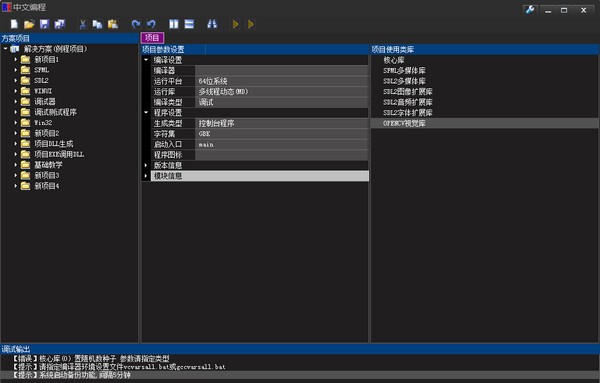
Task: Click the 调试输出 panel header
Action: tap(300, 349)
